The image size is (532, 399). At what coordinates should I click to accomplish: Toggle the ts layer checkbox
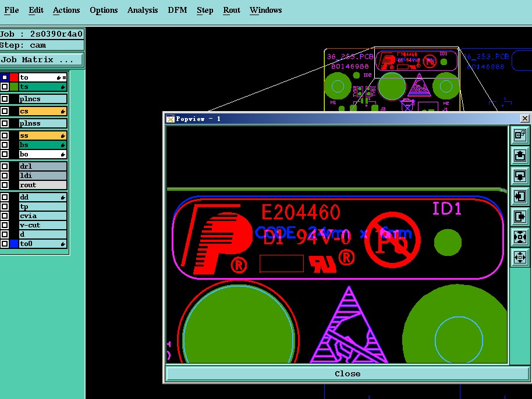(5, 87)
